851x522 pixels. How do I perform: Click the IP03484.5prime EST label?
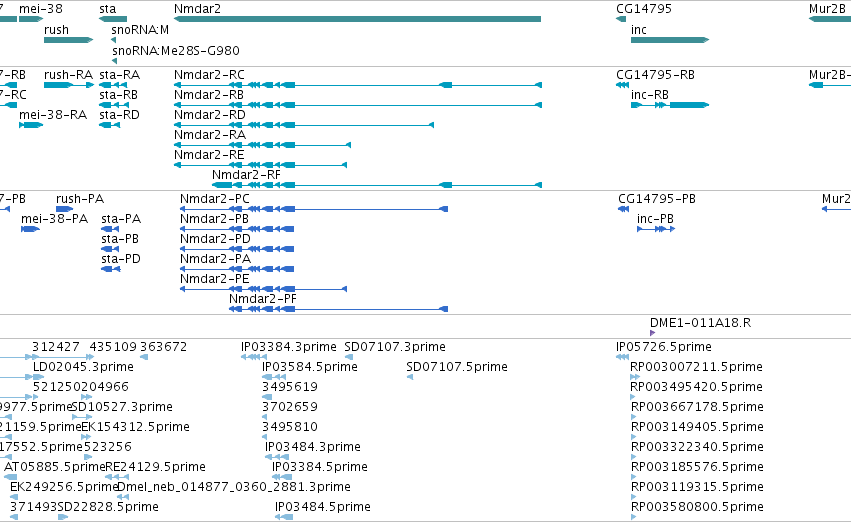click(x=323, y=507)
